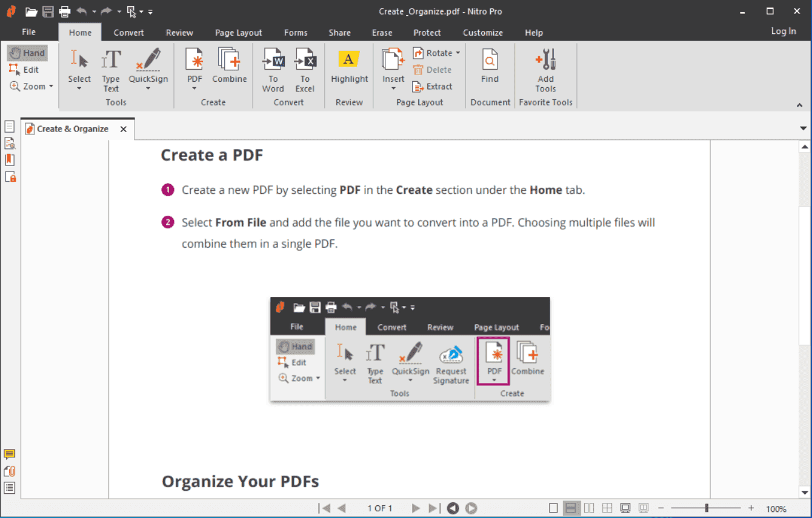Open the Erase ribbon tab
Viewport: 812px width, 518px height.
(x=382, y=33)
